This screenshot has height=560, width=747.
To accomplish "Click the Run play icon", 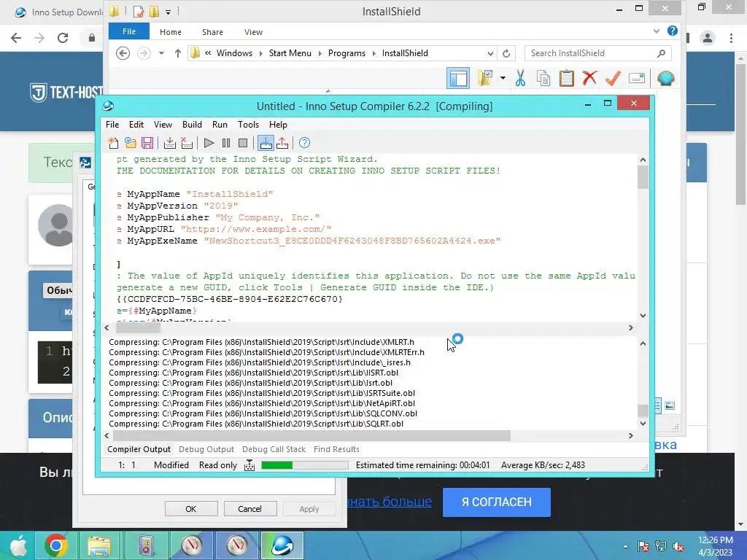I will tap(209, 143).
